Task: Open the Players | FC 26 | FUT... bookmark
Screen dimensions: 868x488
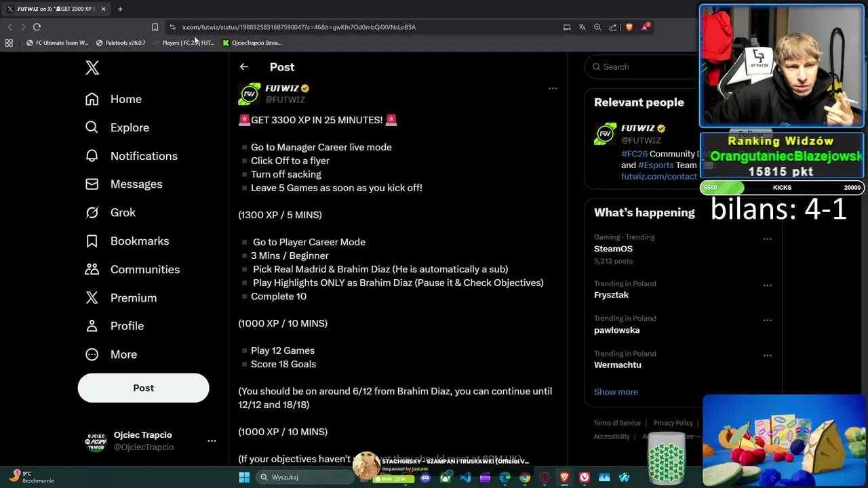Action: coord(184,43)
